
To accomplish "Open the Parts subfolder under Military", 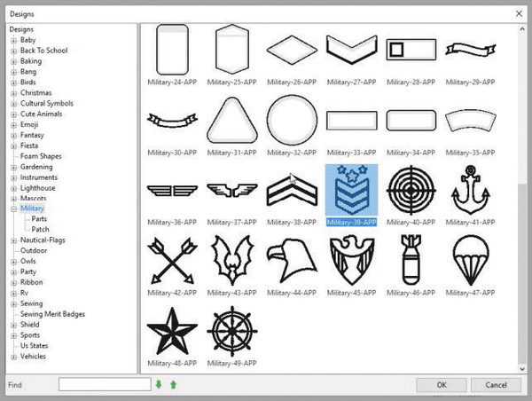I will tap(40, 219).
